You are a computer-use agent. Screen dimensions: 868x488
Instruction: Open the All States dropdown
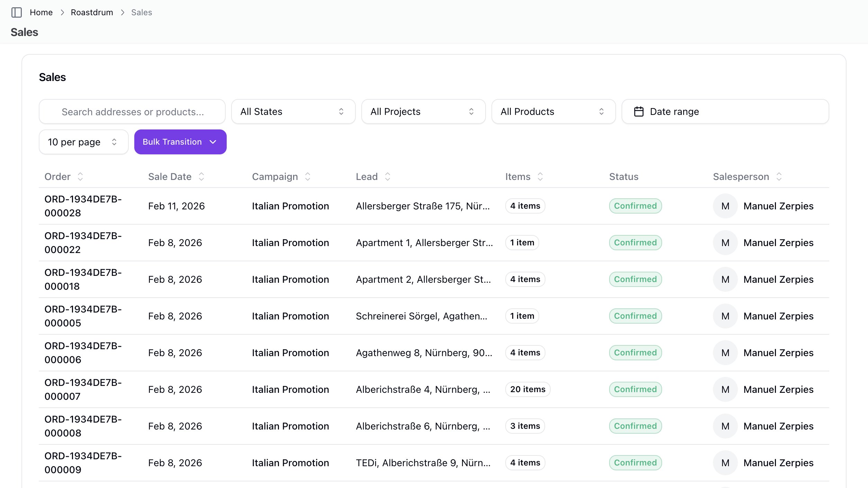click(x=293, y=111)
